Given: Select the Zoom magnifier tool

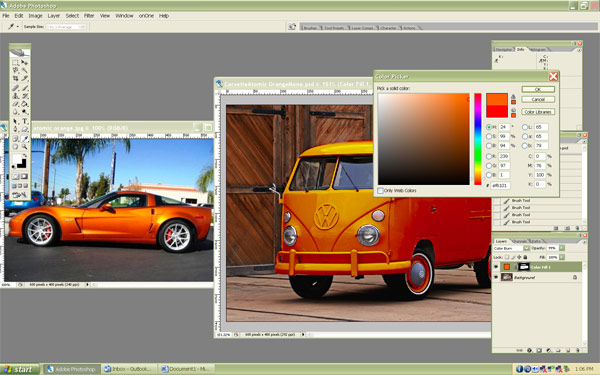Looking at the screenshot, I should coord(24,147).
